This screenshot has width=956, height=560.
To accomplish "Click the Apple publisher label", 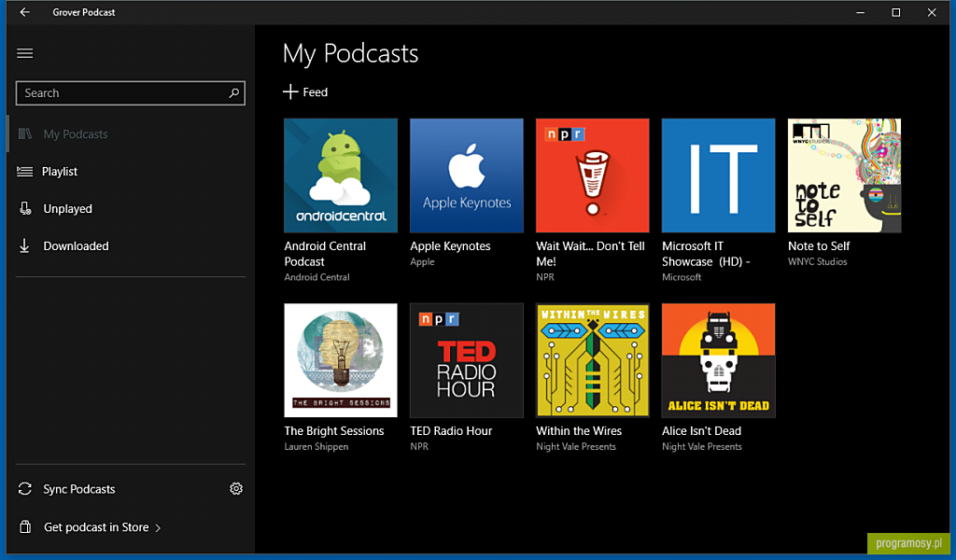I will tap(423, 262).
